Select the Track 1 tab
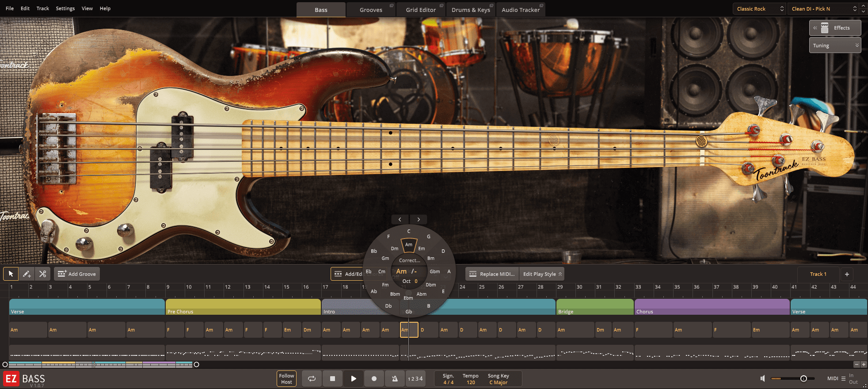The height and width of the screenshot is (389, 868). (818, 274)
